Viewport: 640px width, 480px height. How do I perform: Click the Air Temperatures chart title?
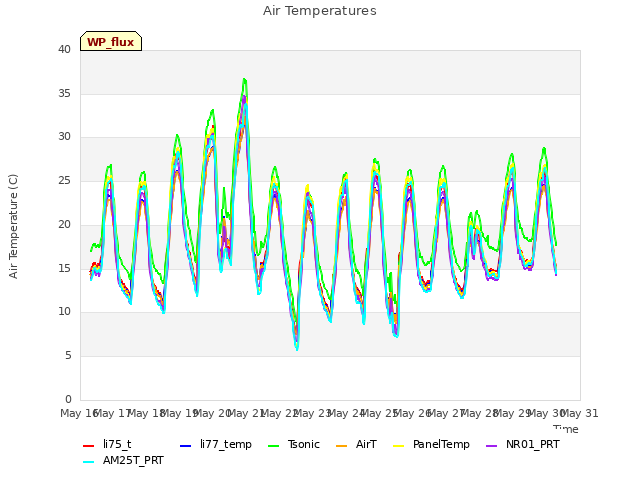[x=320, y=11]
